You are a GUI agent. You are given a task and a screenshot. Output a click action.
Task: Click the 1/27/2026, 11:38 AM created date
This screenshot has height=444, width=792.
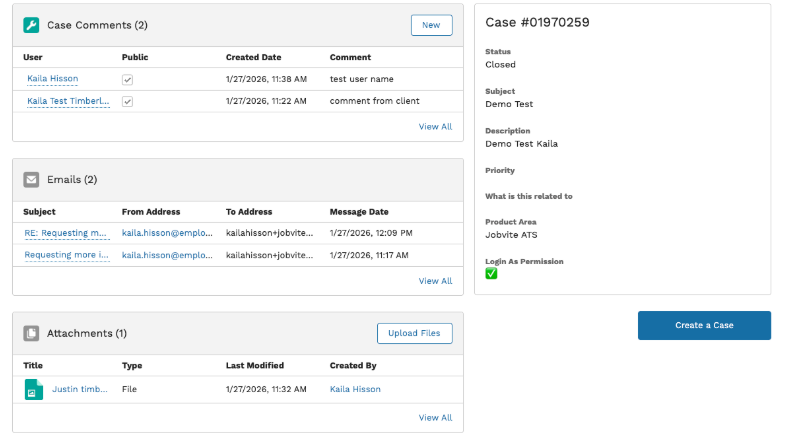coord(266,79)
